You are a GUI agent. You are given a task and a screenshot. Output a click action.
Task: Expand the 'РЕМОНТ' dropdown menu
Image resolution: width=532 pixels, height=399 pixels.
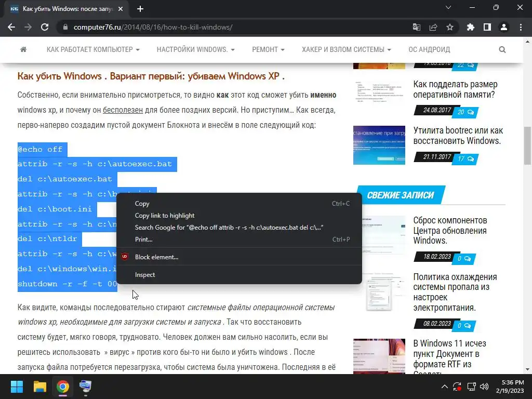coord(268,49)
